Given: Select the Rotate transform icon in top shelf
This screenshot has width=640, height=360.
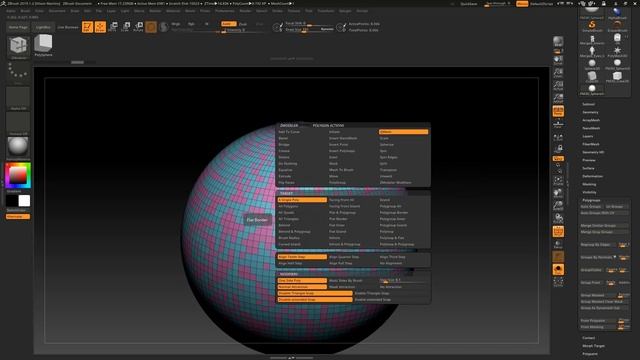Looking at the screenshot, I should point(138,27).
